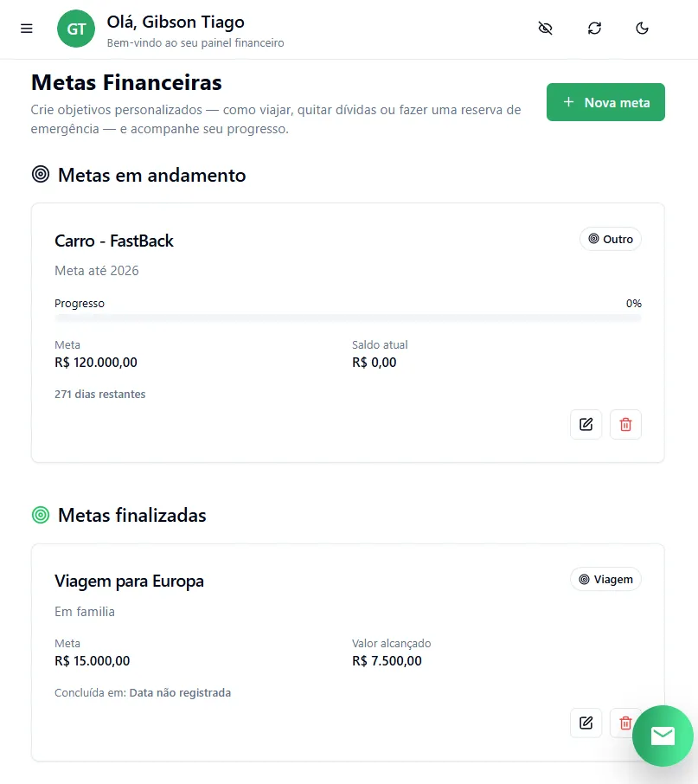Edit the Carro - FastBack goal
The width and height of the screenshot is (698, 784).
[586, 424]
